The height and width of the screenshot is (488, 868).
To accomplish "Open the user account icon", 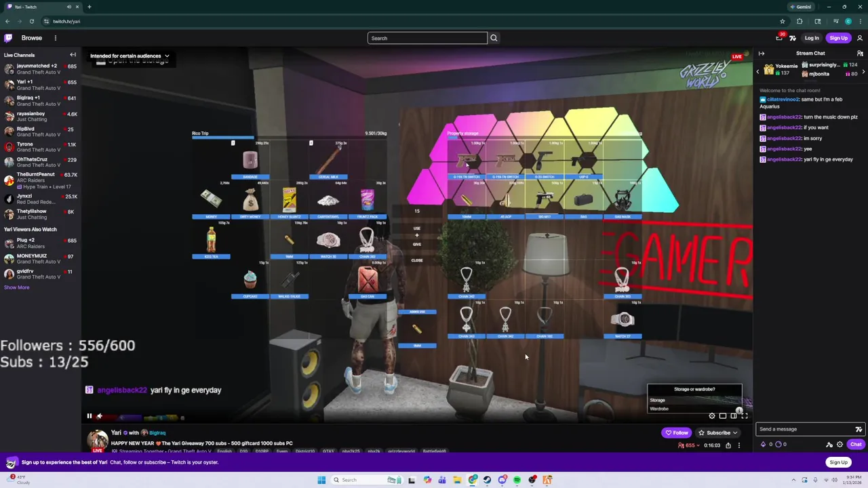I will point(860,38).
